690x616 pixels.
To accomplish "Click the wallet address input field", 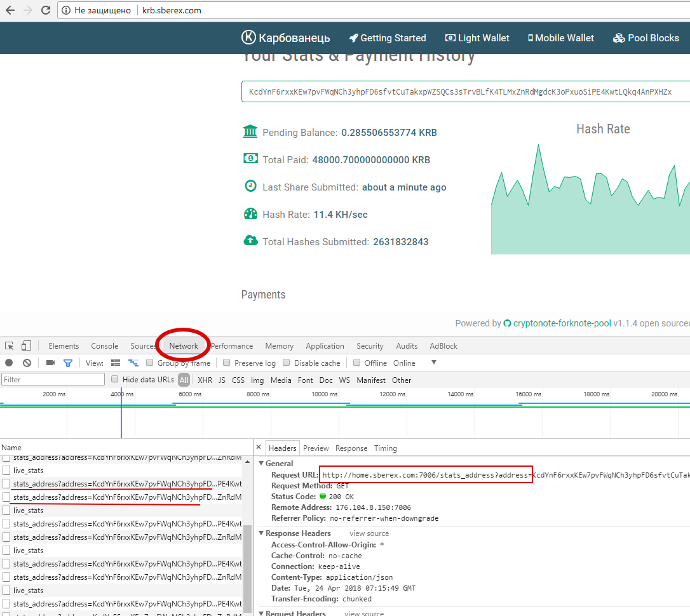I will coord(465,91).
